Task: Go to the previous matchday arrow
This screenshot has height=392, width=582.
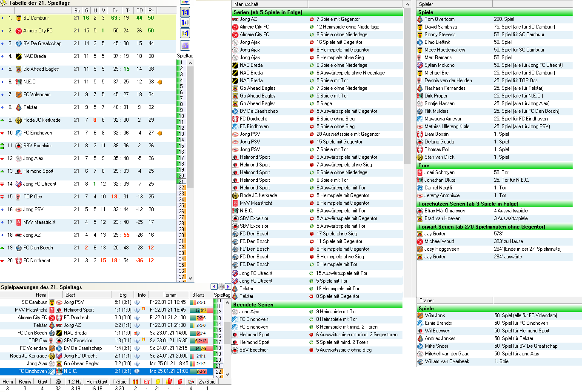Action: 214,286
